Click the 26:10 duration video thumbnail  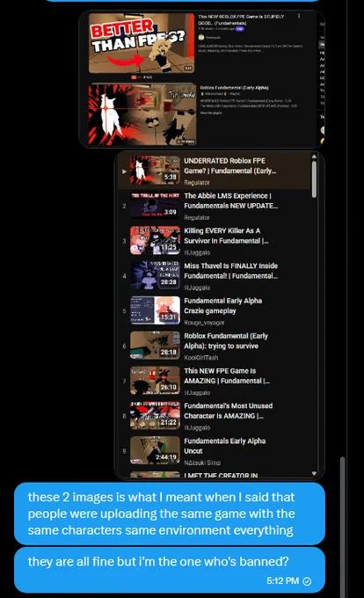[155, 380]
